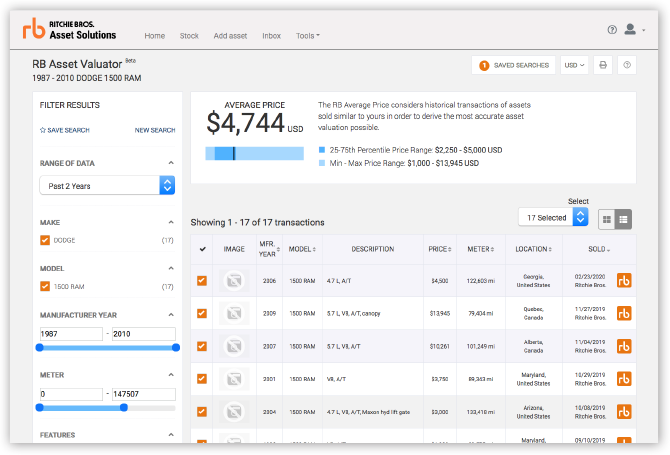Click the star icon beside Save Search
Image resolution: width=670 pixels, height=455 pixels.
point(43,130)
